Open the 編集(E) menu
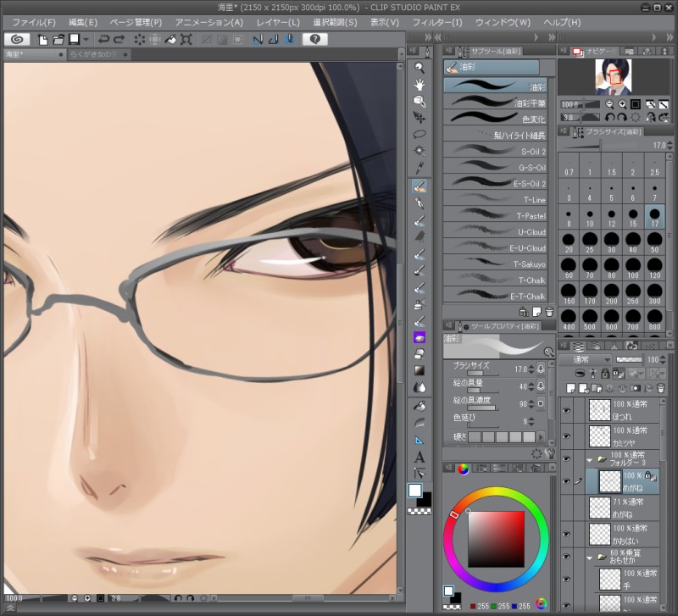The width and height of the screenshot is (678, 616). tap(83, 23)
